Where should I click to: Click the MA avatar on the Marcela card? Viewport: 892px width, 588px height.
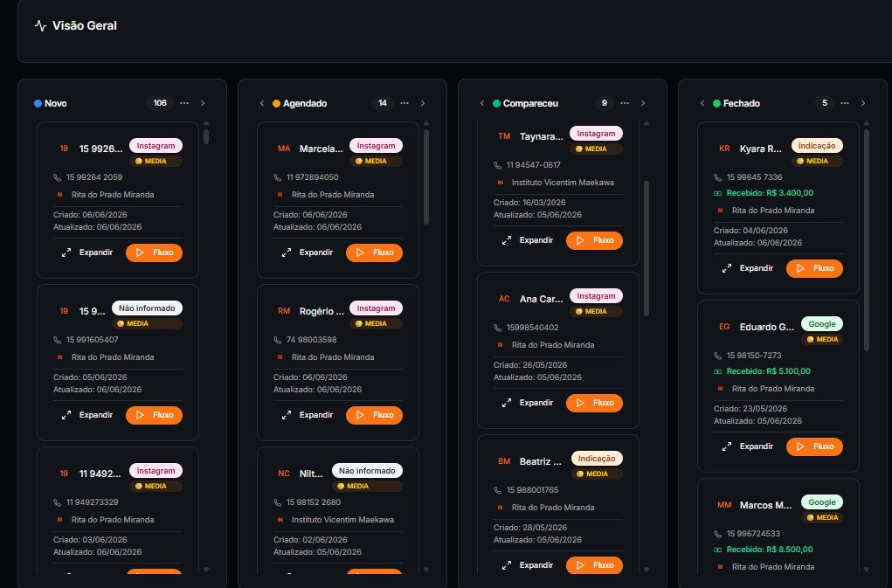[284, 149]
